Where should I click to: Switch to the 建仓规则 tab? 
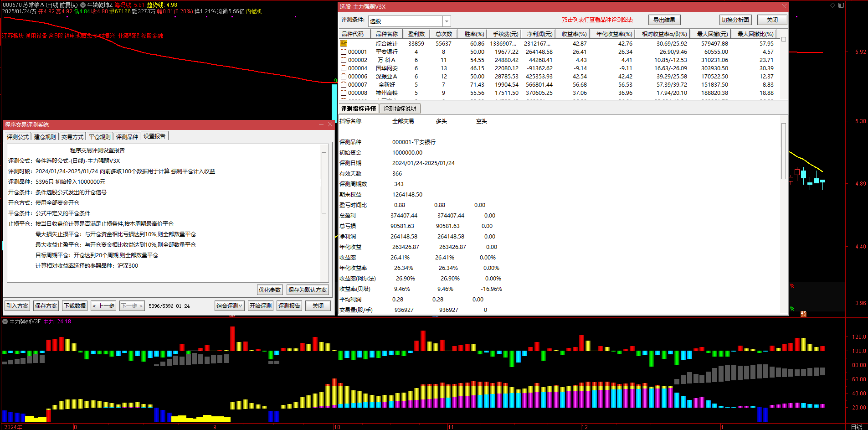pos(45,137)
